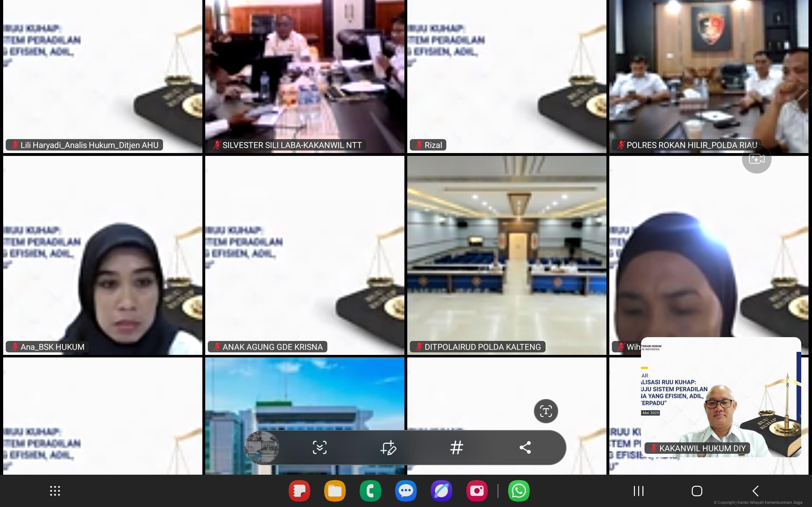Open the Messages app in taskbar
812x507 pixels.
pyautogui.click(x=406, y=491)
